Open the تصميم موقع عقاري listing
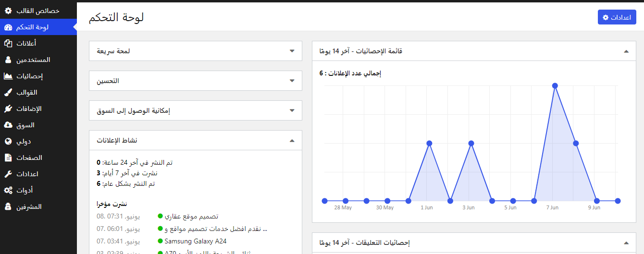Screen dimensions: 644x254 (192, 216)
